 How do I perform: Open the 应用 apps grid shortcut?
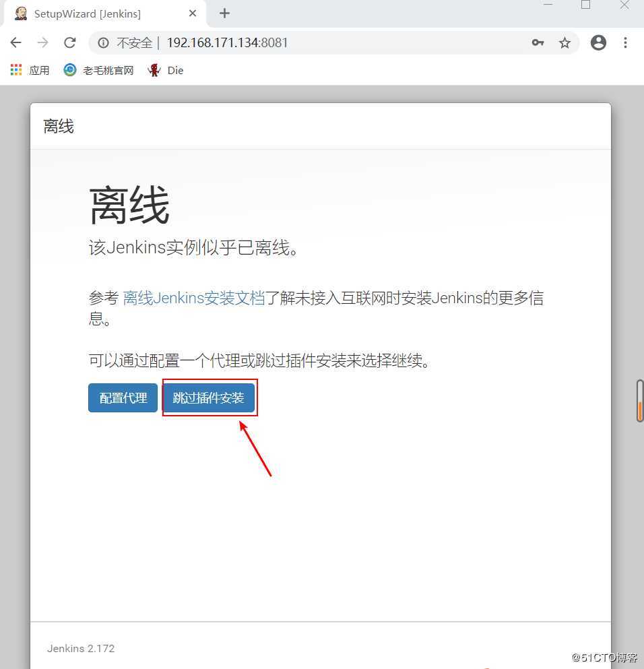click(30, 70)
